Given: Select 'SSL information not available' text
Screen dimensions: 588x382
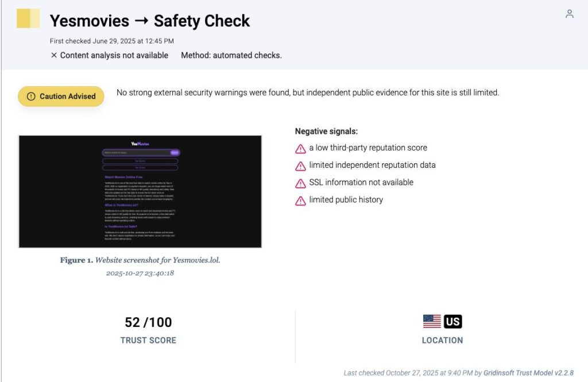Looking at the screenshot, I should [361, 182].
